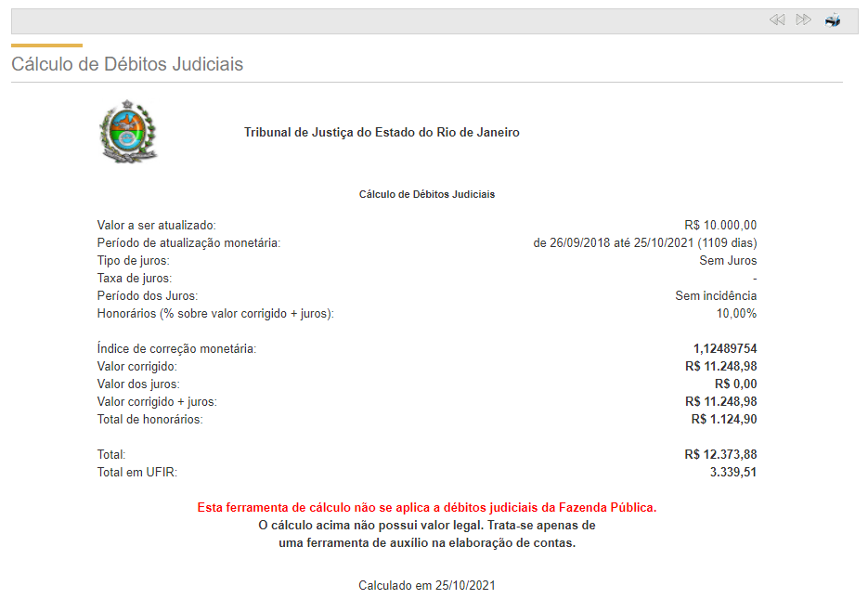This screenshot has height=599, width=868.
Task: Click the label Tipo de juros
Action: 134,261
